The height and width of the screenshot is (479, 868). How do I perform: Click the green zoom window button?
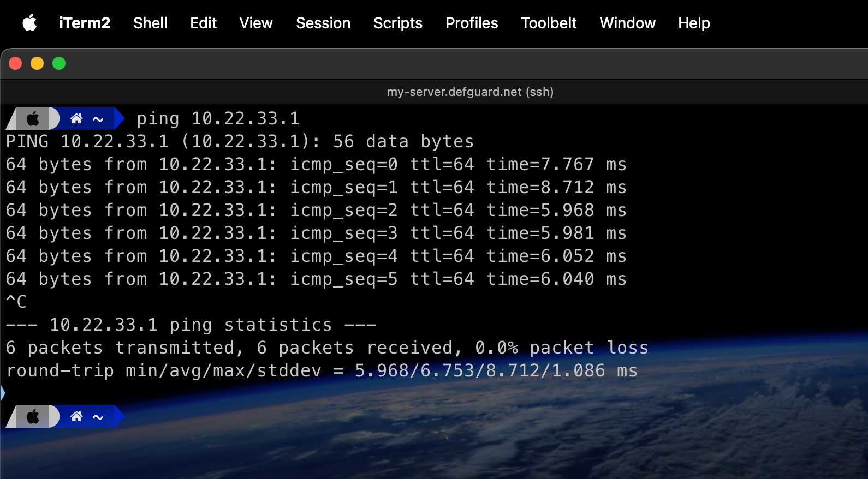pos(59,64)
